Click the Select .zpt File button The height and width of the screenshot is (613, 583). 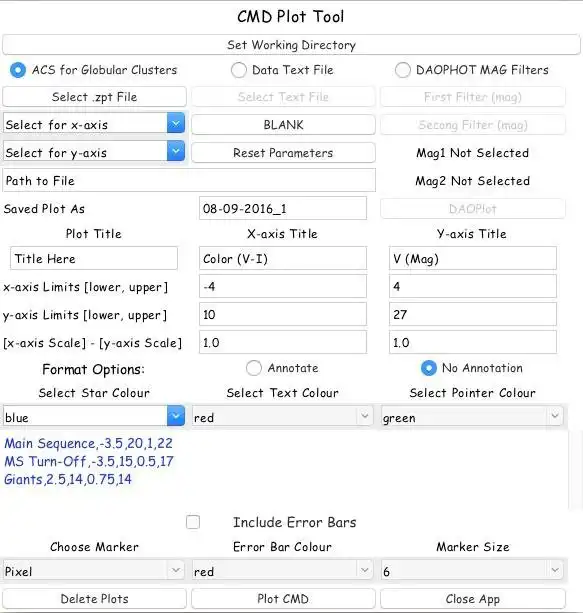coord(94,97)
